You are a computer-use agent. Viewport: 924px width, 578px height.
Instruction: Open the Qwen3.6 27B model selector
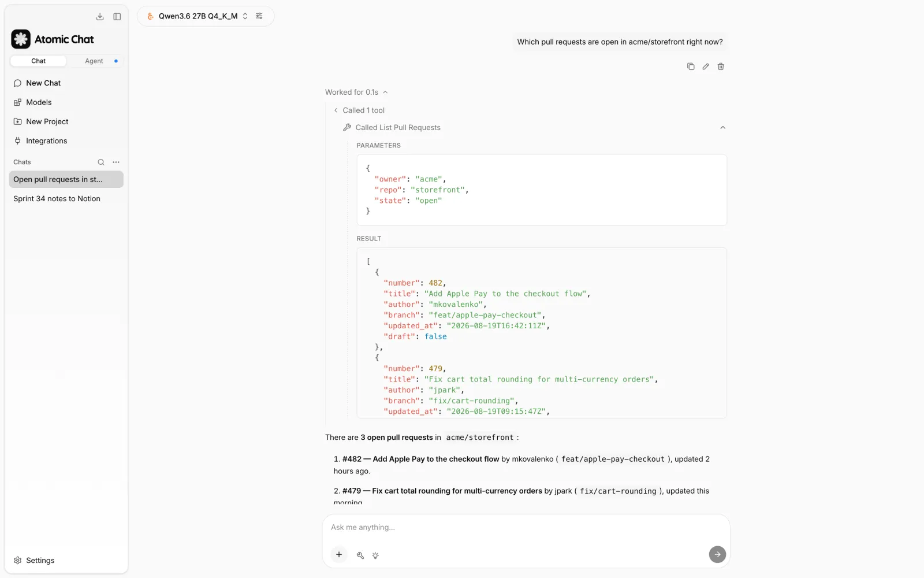coord(198,16)
